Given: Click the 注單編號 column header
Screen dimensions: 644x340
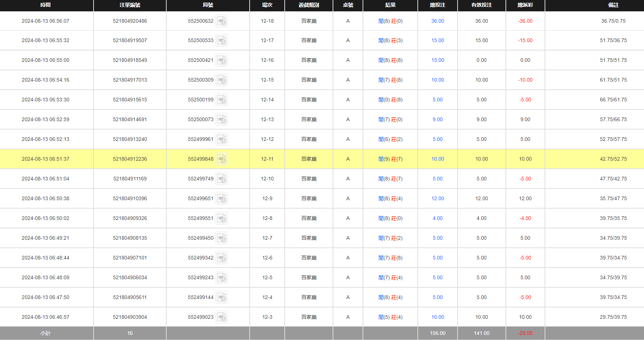Looking at the screenshot, I should (130, 5).
